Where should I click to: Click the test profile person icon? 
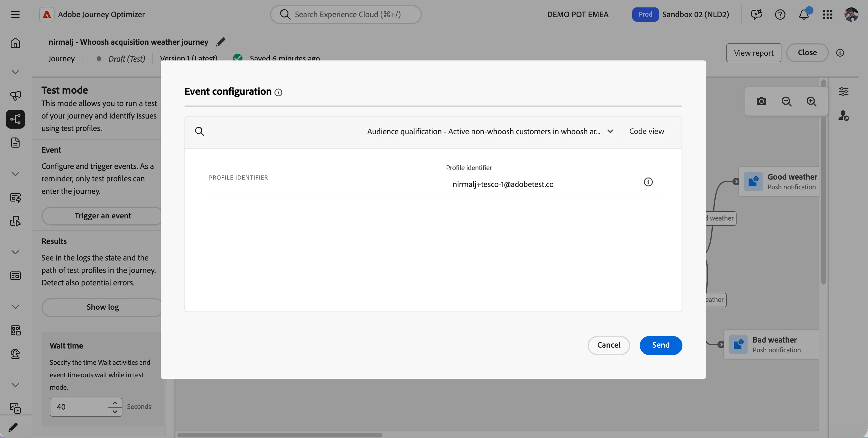coord(843,116)
